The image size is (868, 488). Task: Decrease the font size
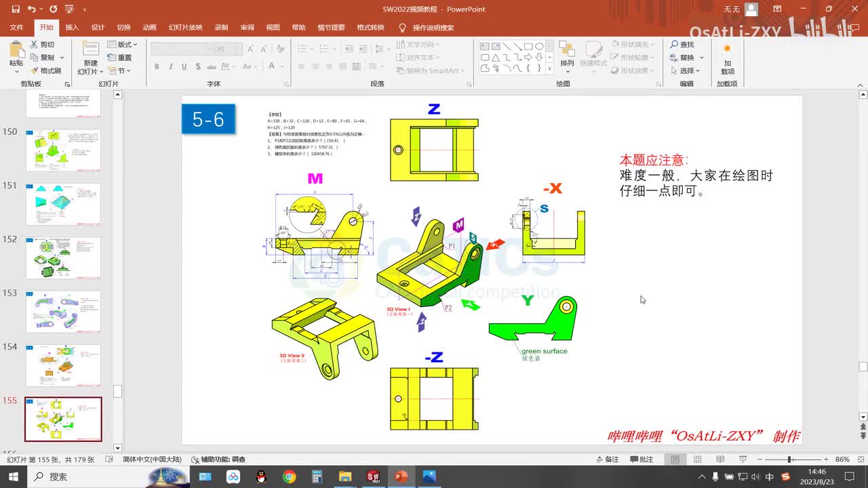(x=264, y=49)
